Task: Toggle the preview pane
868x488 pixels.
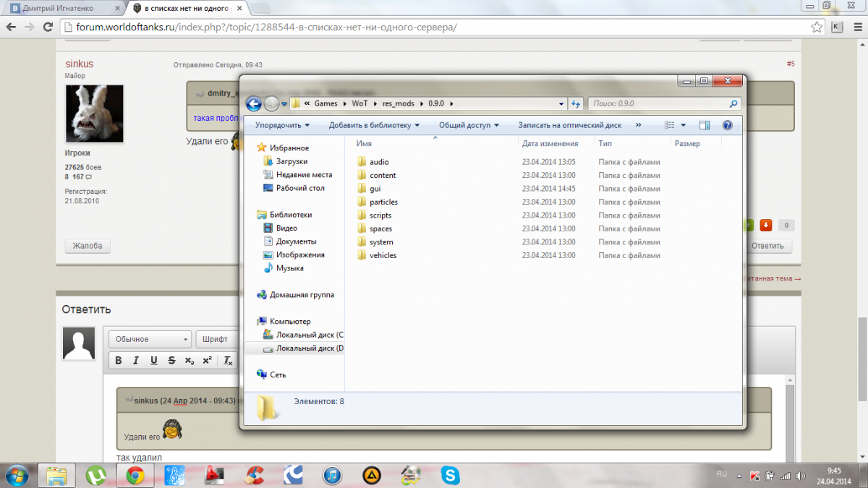Action: point(705,125)
